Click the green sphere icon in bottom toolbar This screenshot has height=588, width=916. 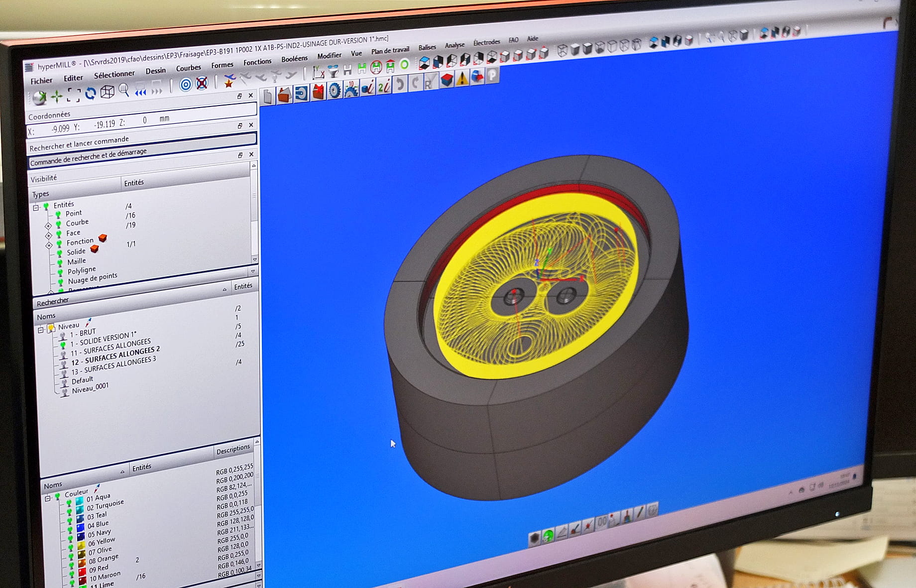pyautogui.click(x=548, y=536)
